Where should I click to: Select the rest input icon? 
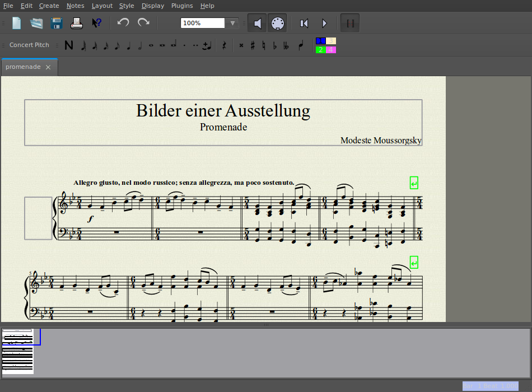(x=224, y=45)
